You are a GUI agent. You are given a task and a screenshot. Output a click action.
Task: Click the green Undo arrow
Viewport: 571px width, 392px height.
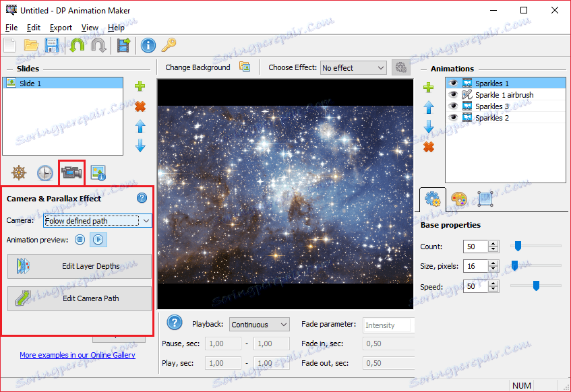78,46
